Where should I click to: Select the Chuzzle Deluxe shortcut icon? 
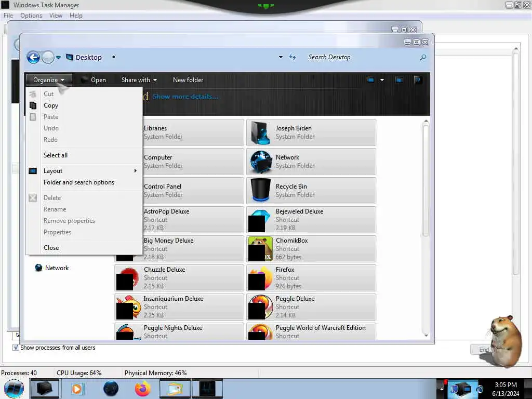(128, 278)
